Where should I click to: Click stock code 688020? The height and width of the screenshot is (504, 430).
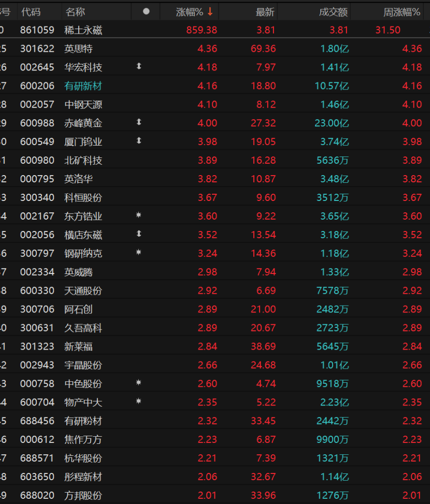click(x=37, y=495)
